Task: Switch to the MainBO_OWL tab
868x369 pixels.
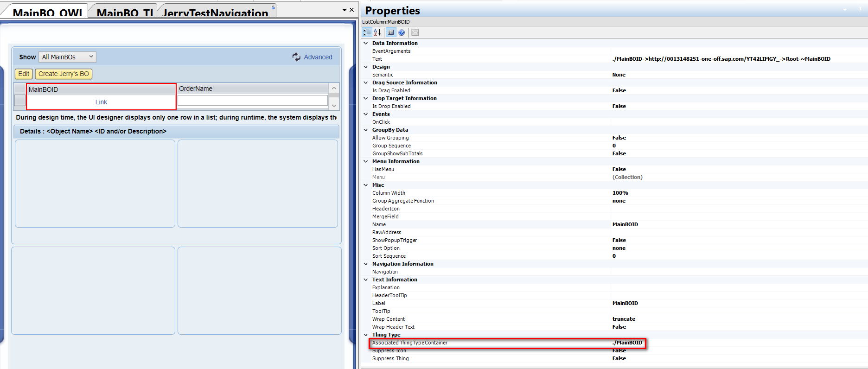Action: pos(48,13)
